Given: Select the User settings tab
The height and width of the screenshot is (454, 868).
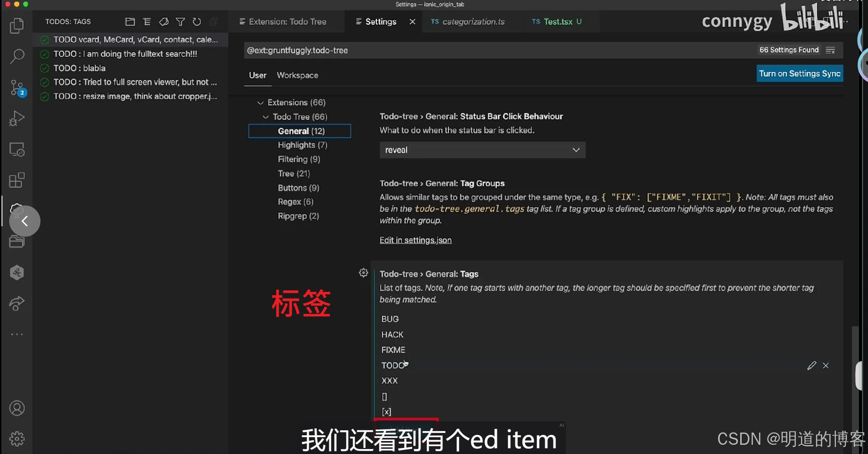Looking at the screenshot, I should tap(258, 75).
